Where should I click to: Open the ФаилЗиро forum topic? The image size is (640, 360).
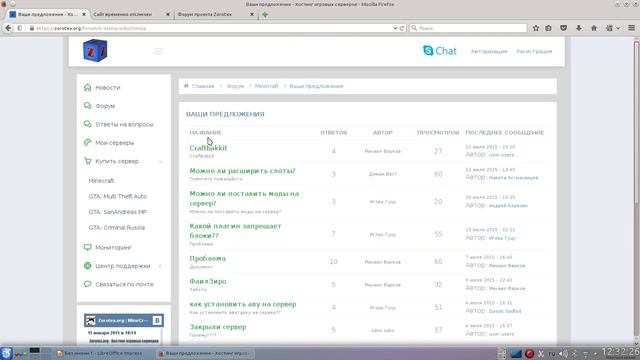tap(208, 282)
